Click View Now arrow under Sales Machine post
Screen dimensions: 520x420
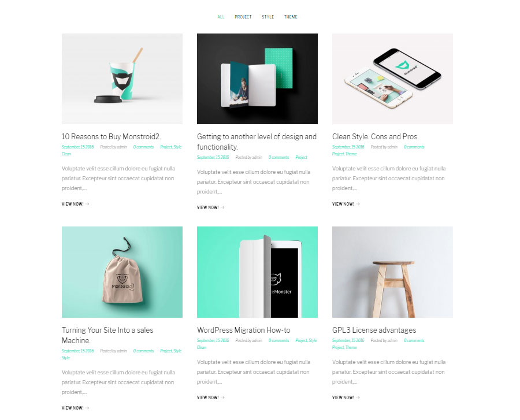coord(87,408)
